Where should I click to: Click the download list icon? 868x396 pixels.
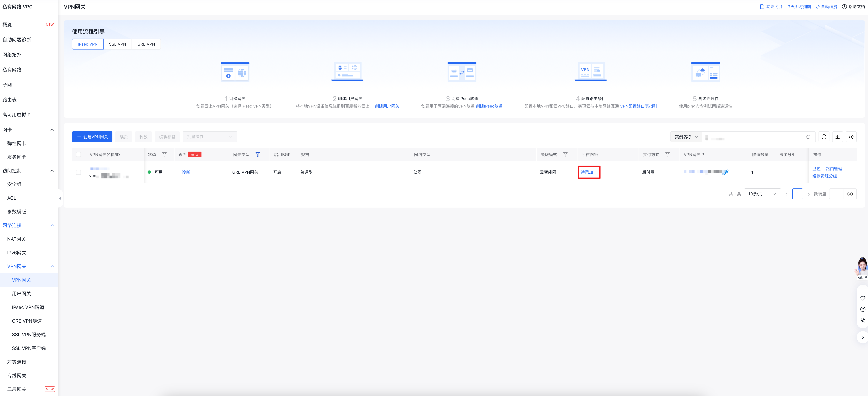pyautogui.click(x=837, y=137)
